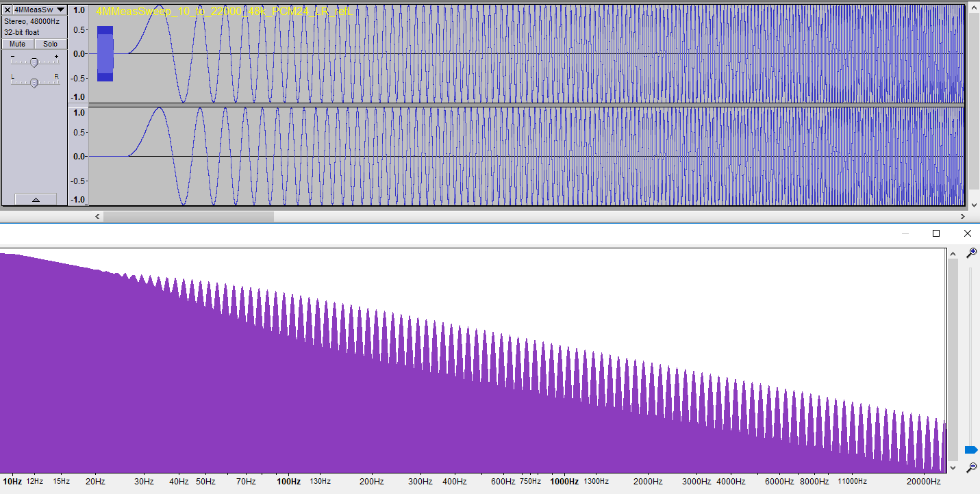Maximize the spectrum analysis window
Screen dimensions: 980x494
[936, 233]
